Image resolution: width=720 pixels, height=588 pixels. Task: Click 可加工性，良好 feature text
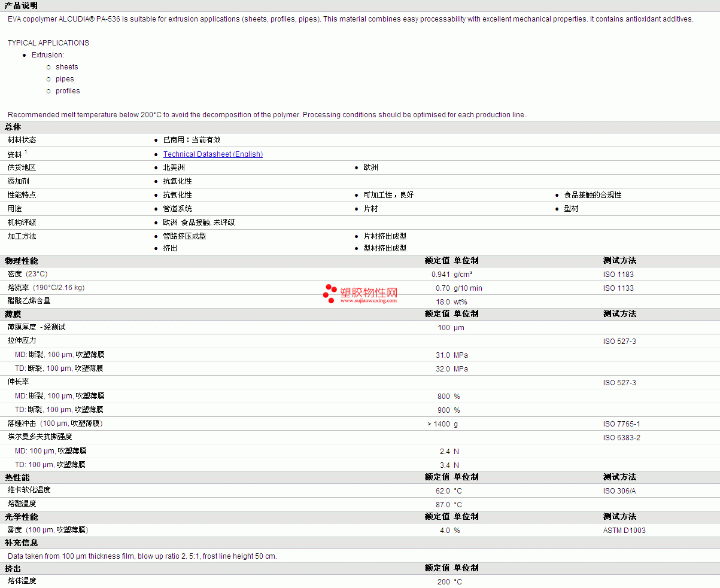388,195
